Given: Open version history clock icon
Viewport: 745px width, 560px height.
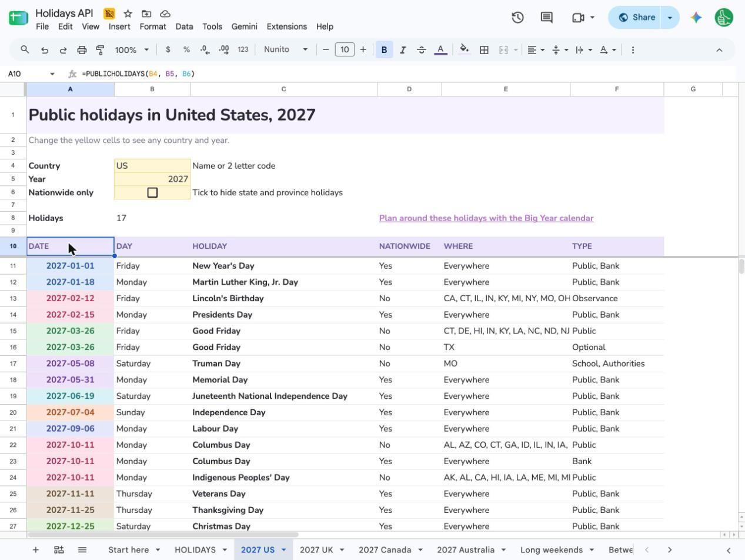Looking at the screenshot, I should point(517,18).
